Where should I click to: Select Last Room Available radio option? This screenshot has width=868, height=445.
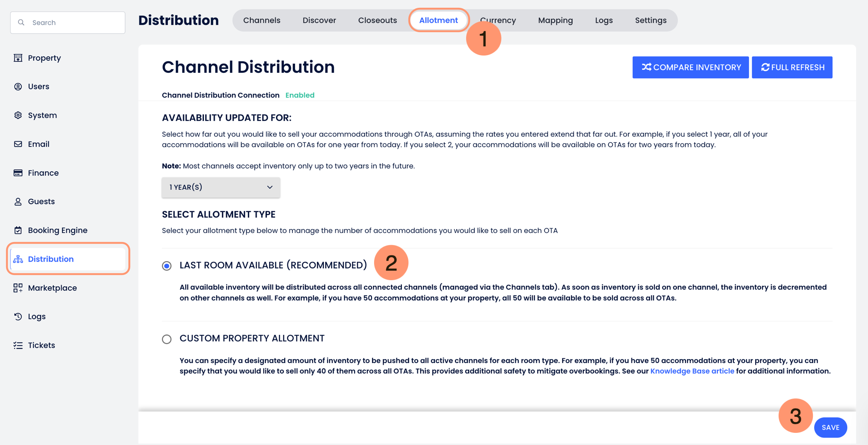click(167, 266)
